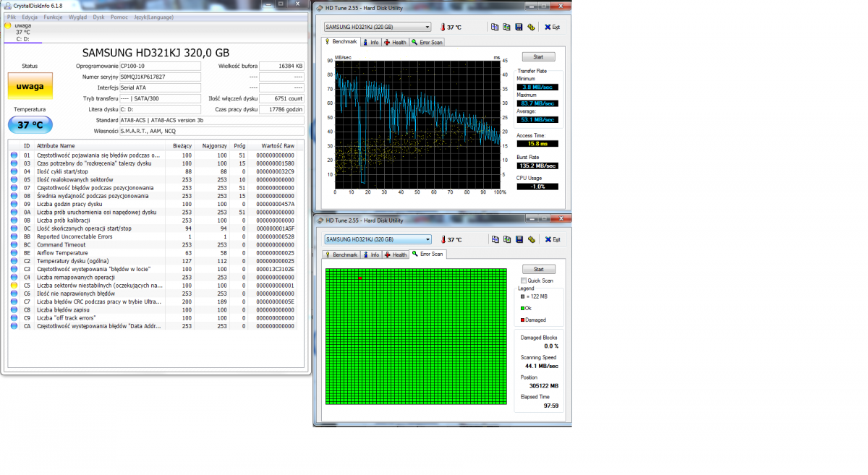
Task: Open the Funkcje menu
Action: [53, 17]
